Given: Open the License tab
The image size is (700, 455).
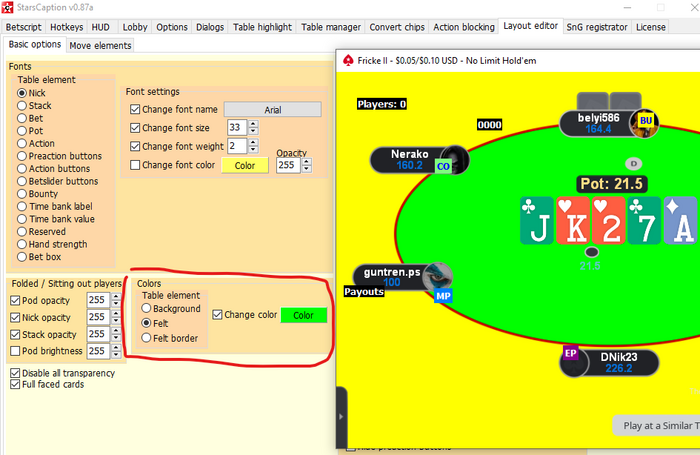Looking at the screenshot, I should point(650,27).
